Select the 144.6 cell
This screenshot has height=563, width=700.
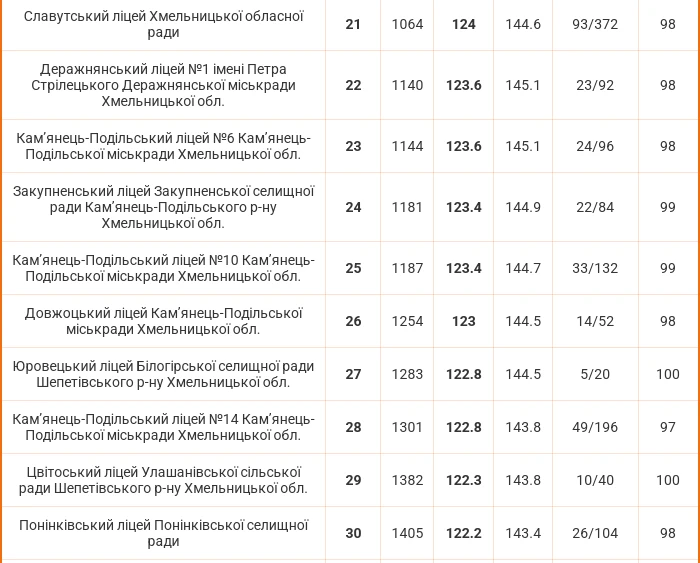click(523, 24)
